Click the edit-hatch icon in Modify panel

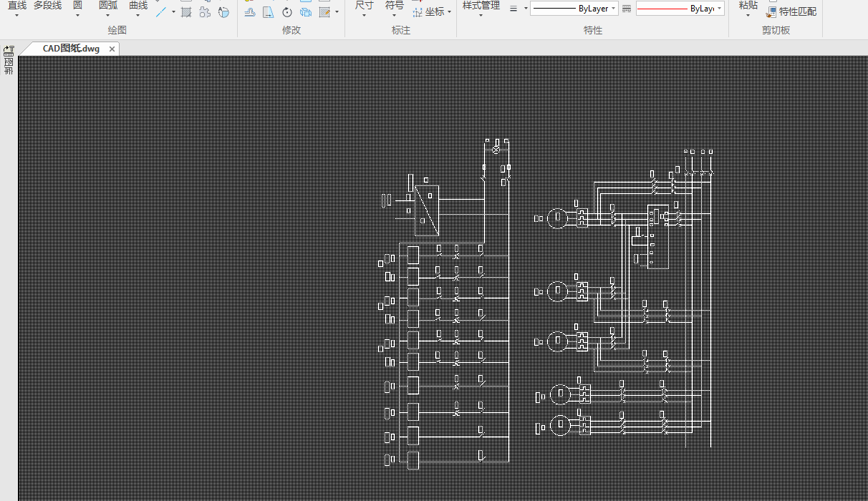(324, 12)
